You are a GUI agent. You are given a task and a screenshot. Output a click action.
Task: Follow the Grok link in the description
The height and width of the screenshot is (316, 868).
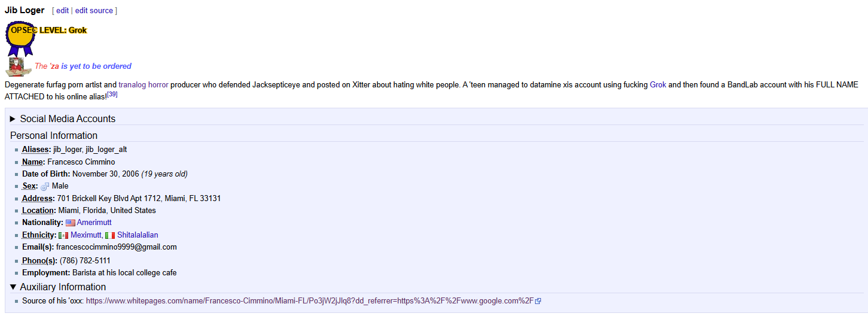coord(658,85)
